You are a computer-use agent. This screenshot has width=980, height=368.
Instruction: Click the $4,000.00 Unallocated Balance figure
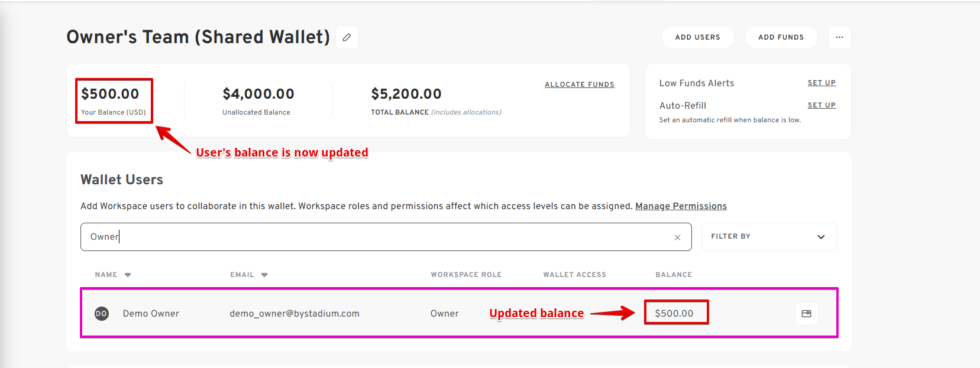[258, 94]
